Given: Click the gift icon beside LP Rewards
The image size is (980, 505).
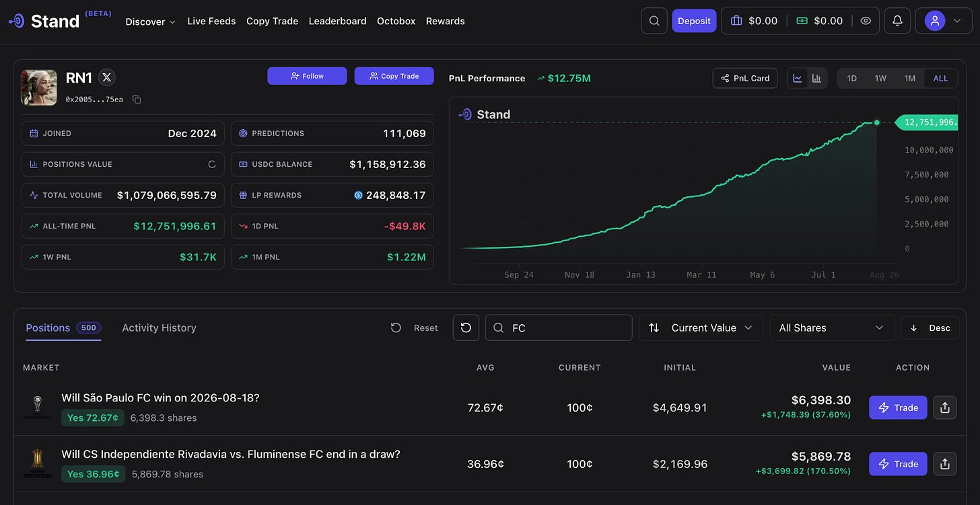Looking at the screenshot, I should [x=243, y=195].
